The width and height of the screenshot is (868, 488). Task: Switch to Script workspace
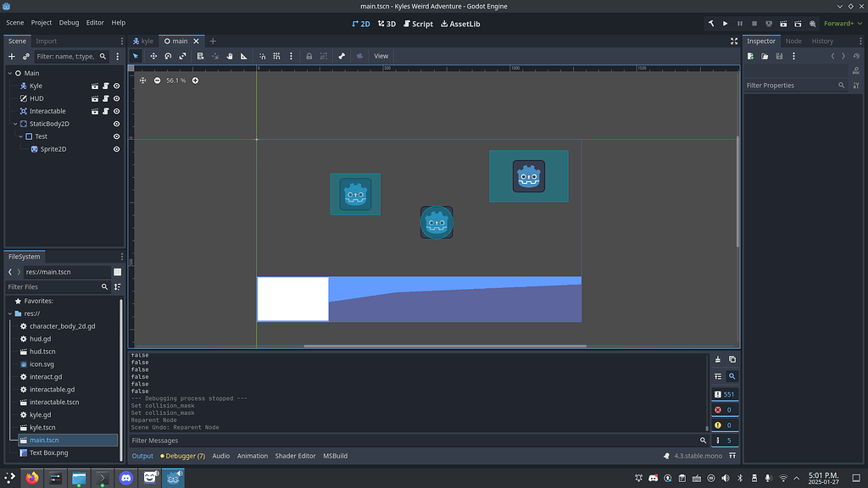418,24
